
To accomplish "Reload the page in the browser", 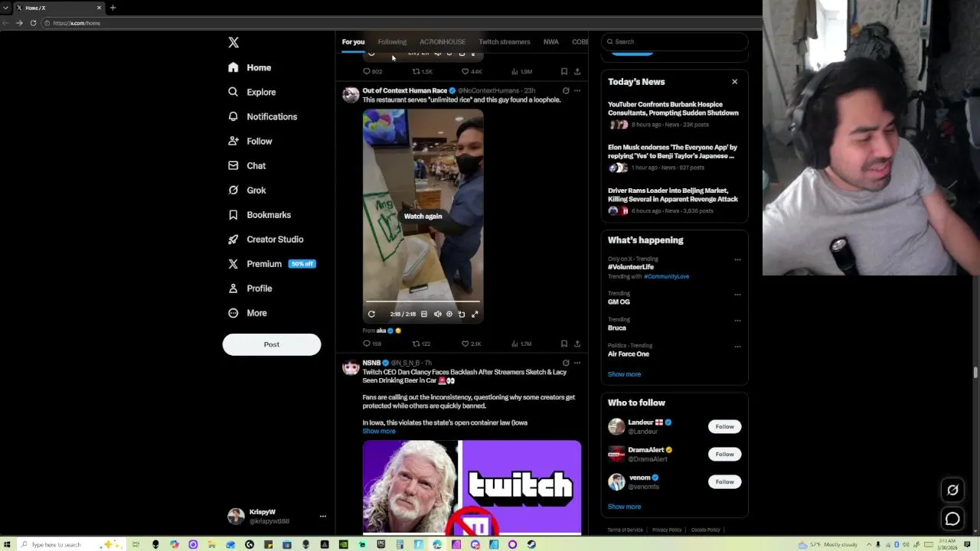I will [33, 23].
